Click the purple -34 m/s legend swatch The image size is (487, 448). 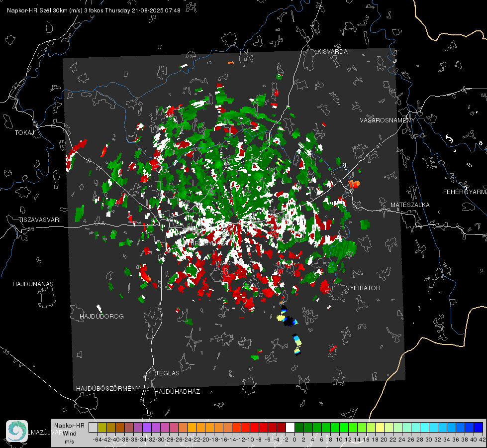point(147,427)
